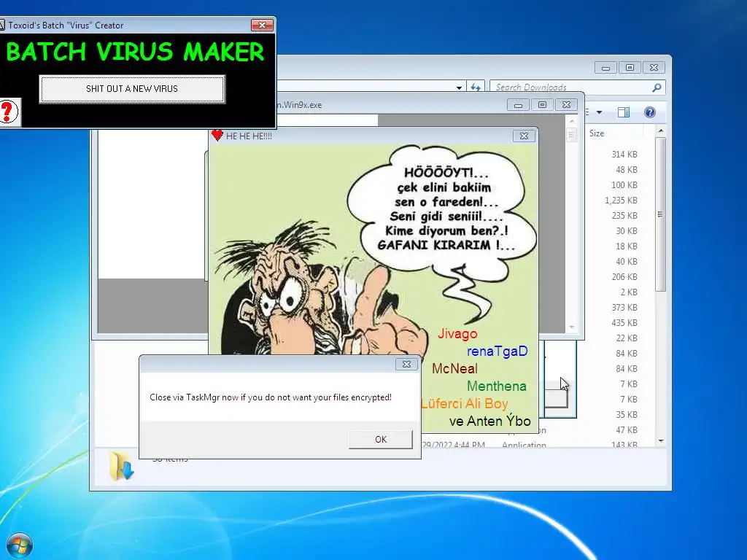The width and height of the screenshot is (747, 560).
Task: Click the Jivago name in the cartoon window
Action: 457,334
